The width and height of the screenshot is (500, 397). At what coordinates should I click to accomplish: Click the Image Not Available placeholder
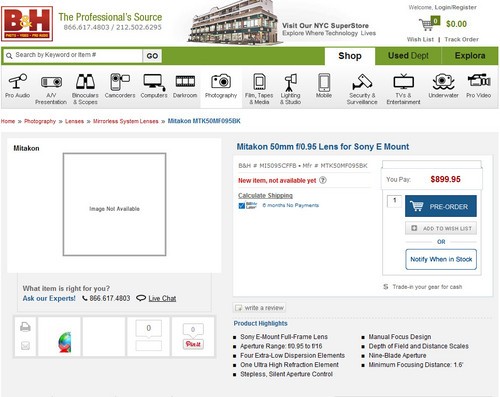pos(114,204)
